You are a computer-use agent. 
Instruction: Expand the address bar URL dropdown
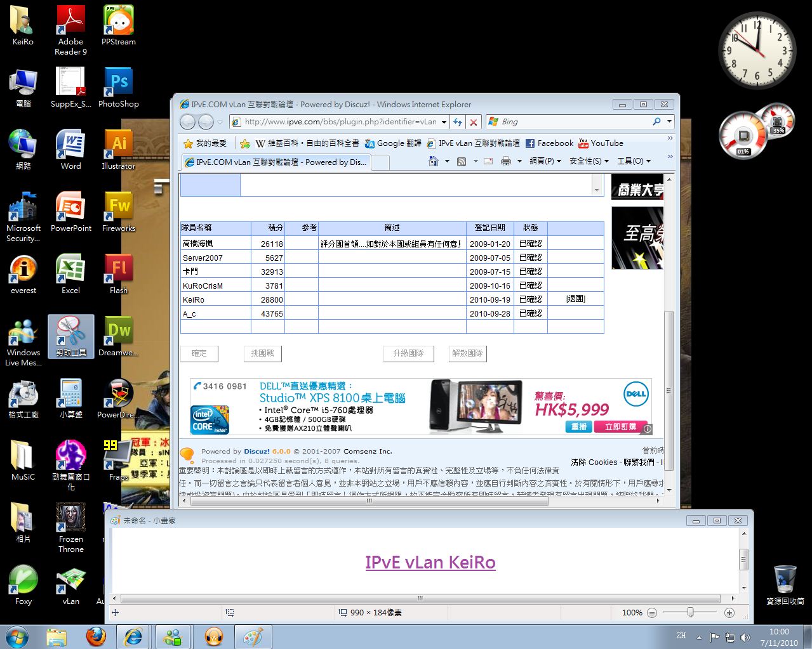[444, 122]
